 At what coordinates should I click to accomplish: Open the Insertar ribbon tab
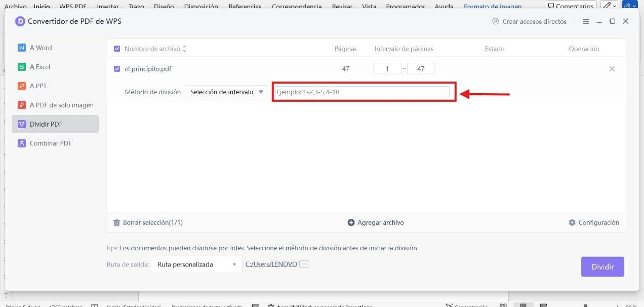click(108, 7)
